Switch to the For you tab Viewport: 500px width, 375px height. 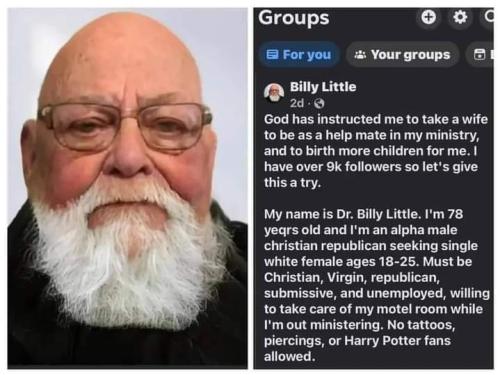click(x=299, y=54)
